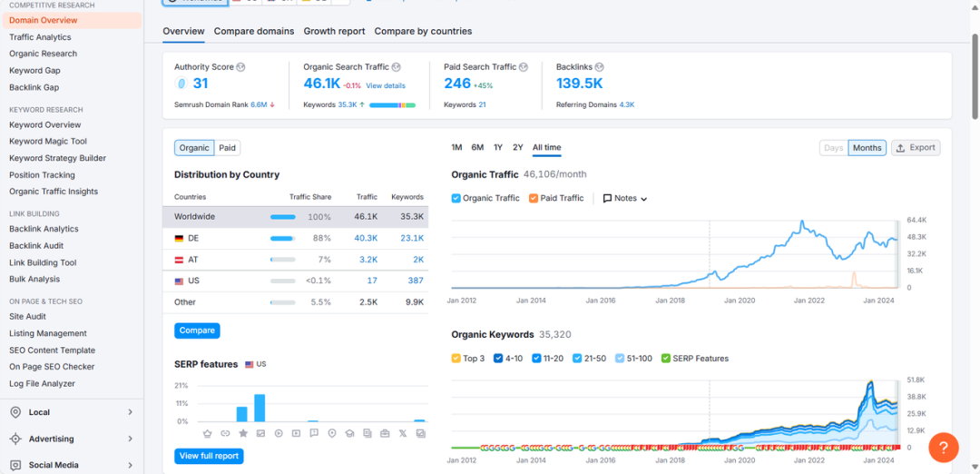
Task: Click the Authority Score circular badge icon
Action: tap(181, 84)
